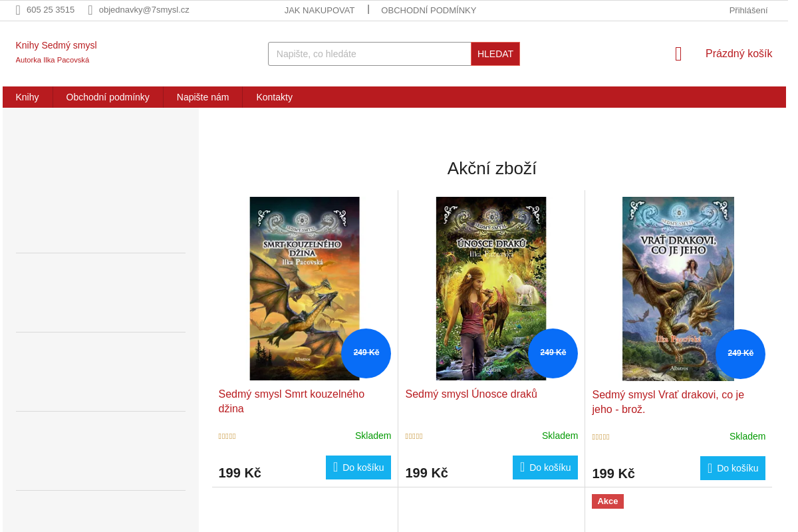Click the 199 Kč price of Únosce draků
The height and width of the screenshot is (532, 798).
pos(426,473)
